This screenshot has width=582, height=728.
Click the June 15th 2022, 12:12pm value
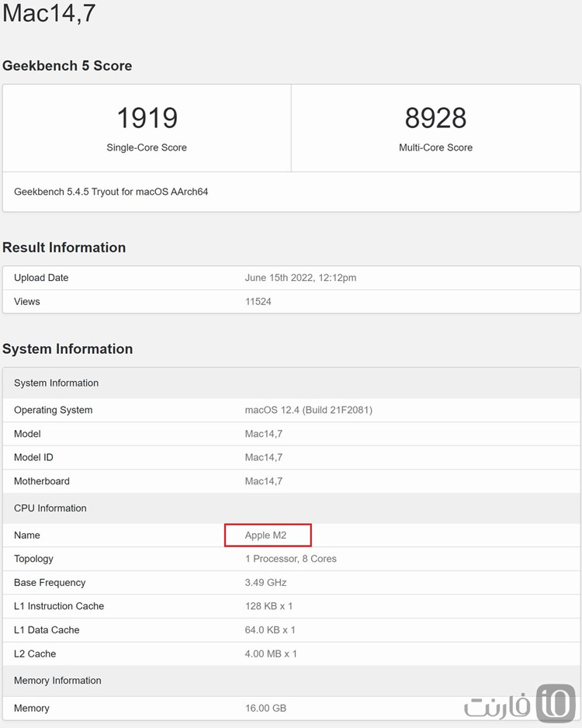301,278
